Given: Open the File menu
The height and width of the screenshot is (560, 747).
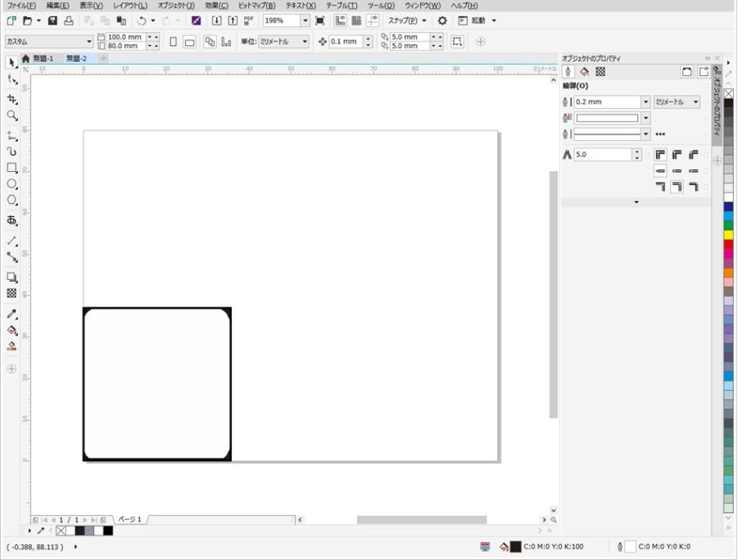Looking at the screenshot, I should pyautogui.click(x=21, y=6).
